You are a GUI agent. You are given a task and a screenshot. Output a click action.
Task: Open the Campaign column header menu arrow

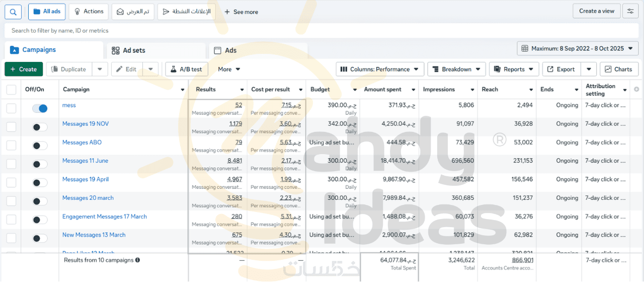(183, 90)
